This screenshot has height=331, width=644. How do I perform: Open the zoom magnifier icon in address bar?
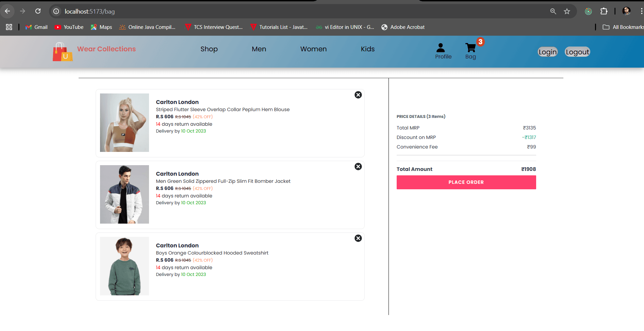click(x=553, y=11)
